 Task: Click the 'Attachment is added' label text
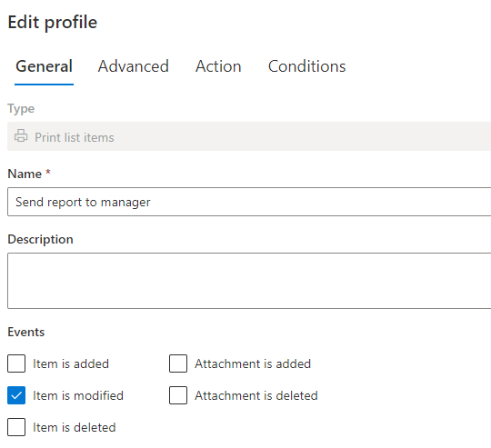pyautogui.click(x=253, y=363)
